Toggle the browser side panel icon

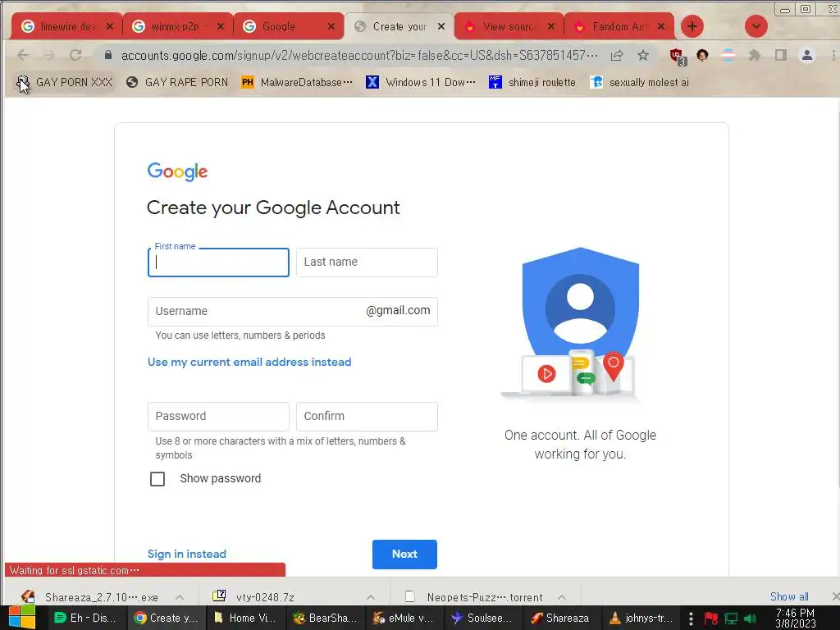[781, 55]
